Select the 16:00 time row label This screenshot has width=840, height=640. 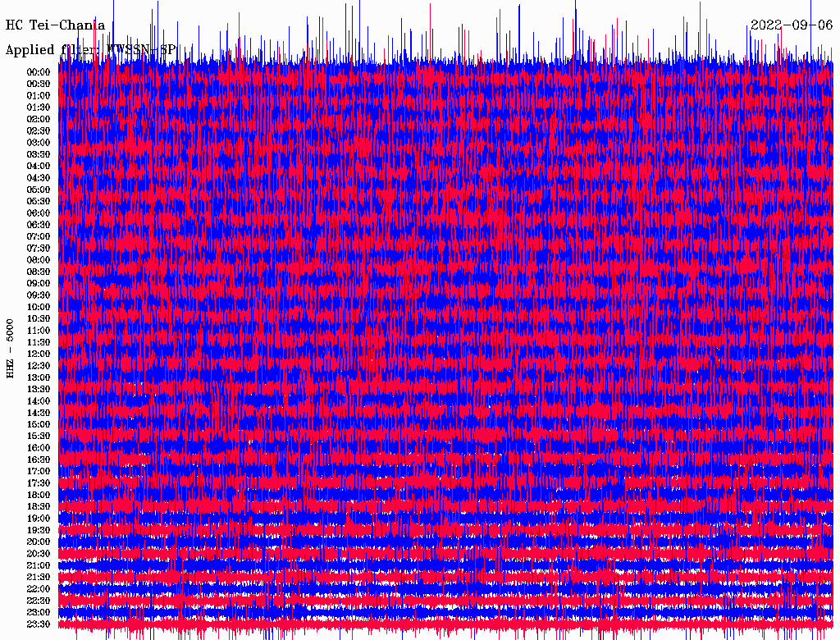(39, 448)
